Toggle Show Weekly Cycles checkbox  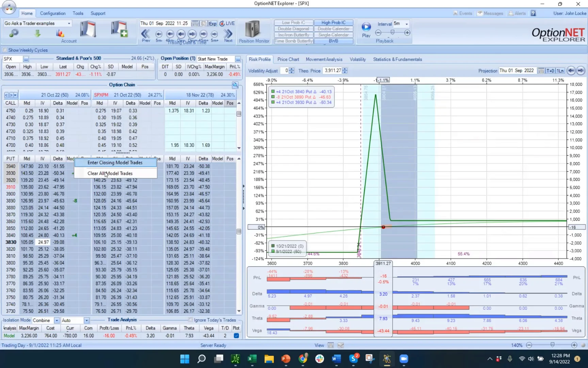tap(5, 50)
